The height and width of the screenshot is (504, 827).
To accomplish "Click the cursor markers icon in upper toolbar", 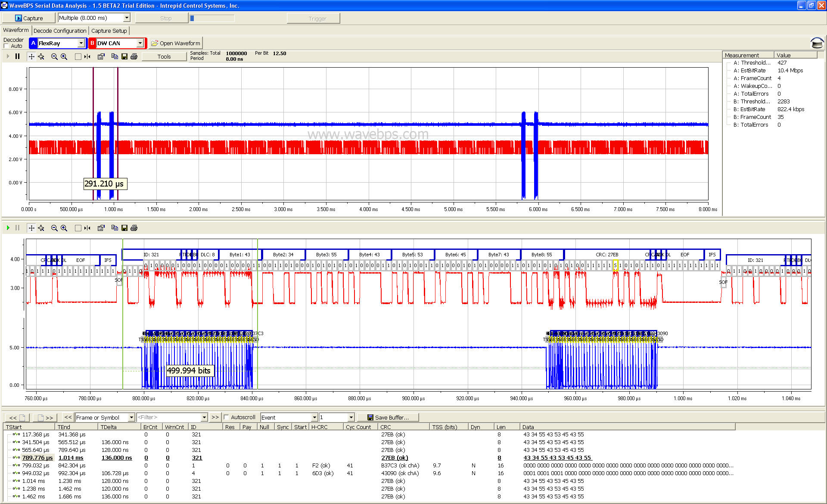I will [87, 56].
